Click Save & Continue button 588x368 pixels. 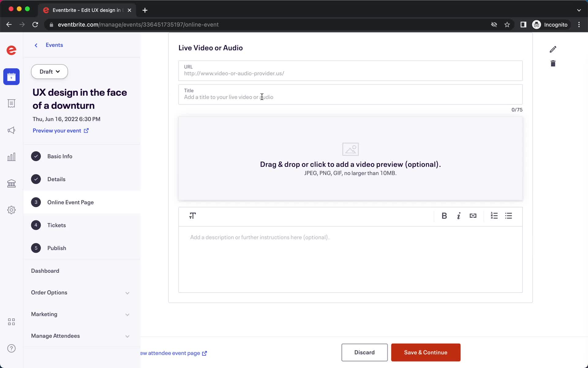pyautogui.click(x=426, y=352)
